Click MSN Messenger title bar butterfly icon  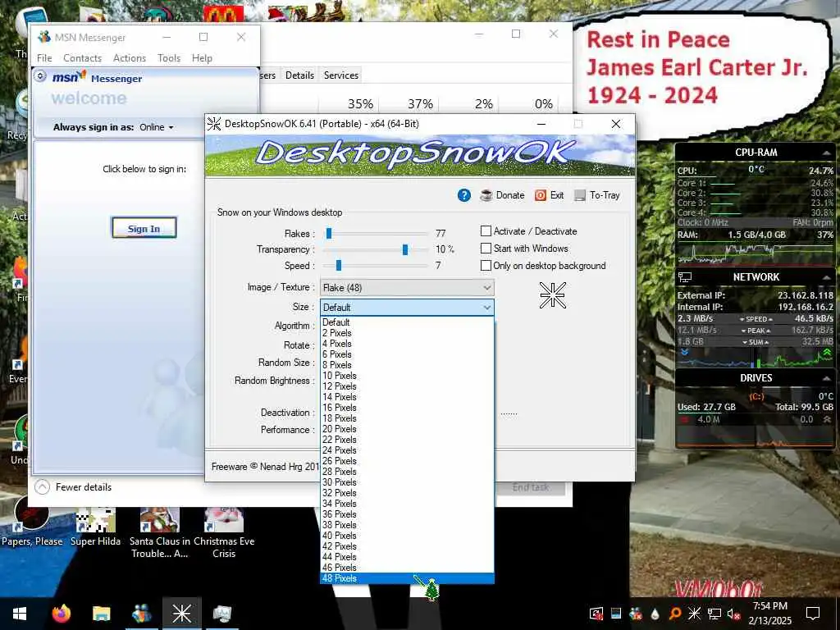pos(44,37)
